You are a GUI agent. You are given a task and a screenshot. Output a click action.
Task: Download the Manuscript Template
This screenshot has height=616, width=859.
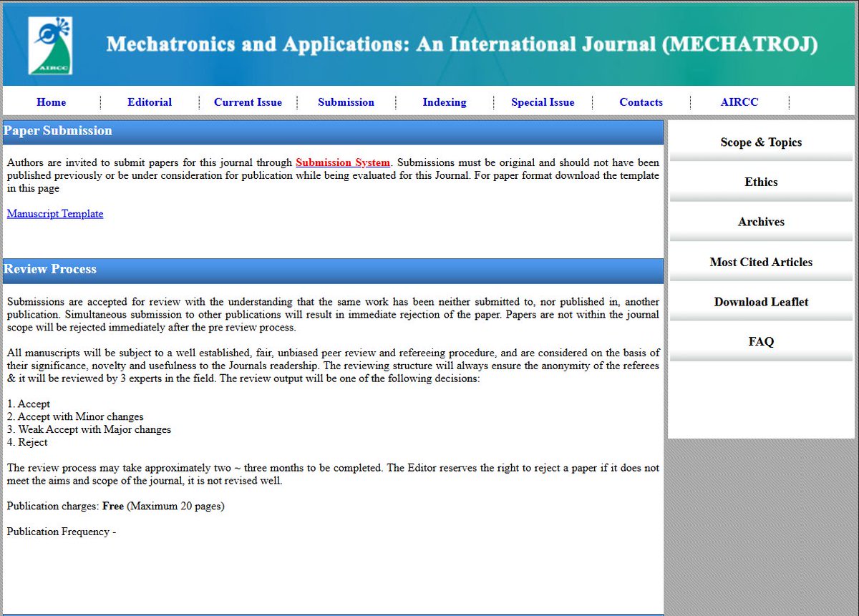click(x=55, y=213)
